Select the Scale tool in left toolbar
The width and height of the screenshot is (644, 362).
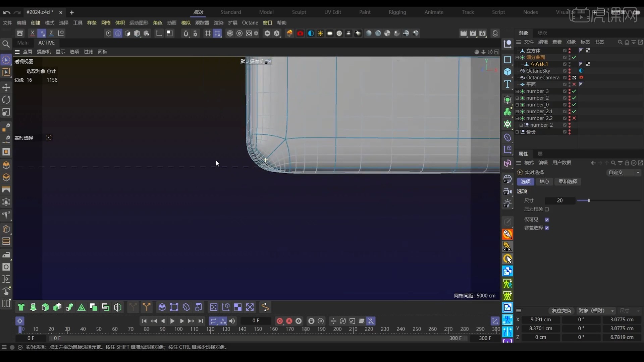pos(6,112)
